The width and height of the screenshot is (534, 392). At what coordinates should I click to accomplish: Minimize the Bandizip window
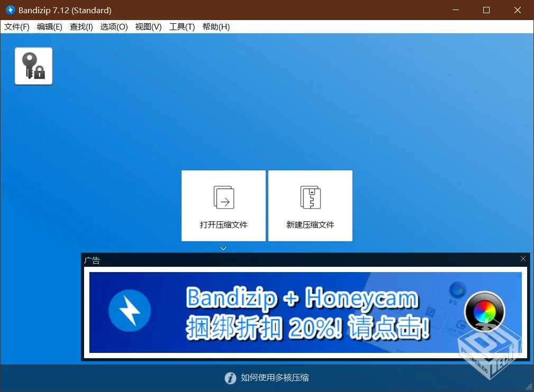456,10
